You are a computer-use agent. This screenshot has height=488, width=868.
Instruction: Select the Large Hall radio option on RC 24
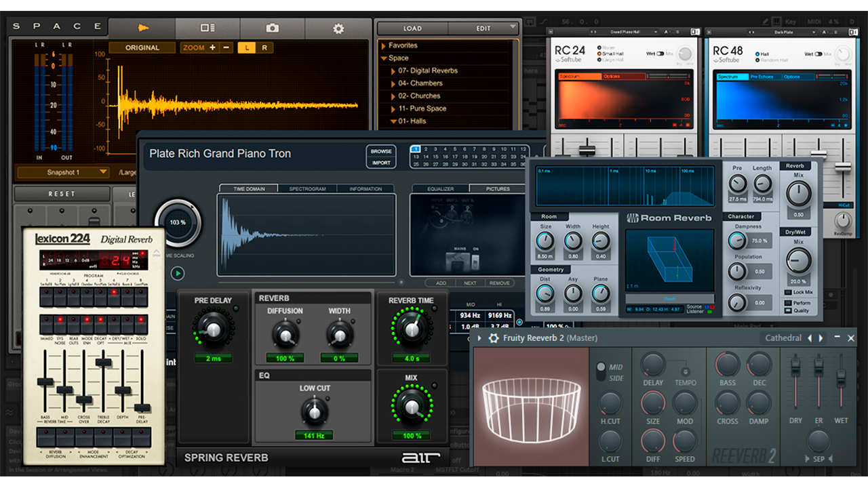click(599, 60)
